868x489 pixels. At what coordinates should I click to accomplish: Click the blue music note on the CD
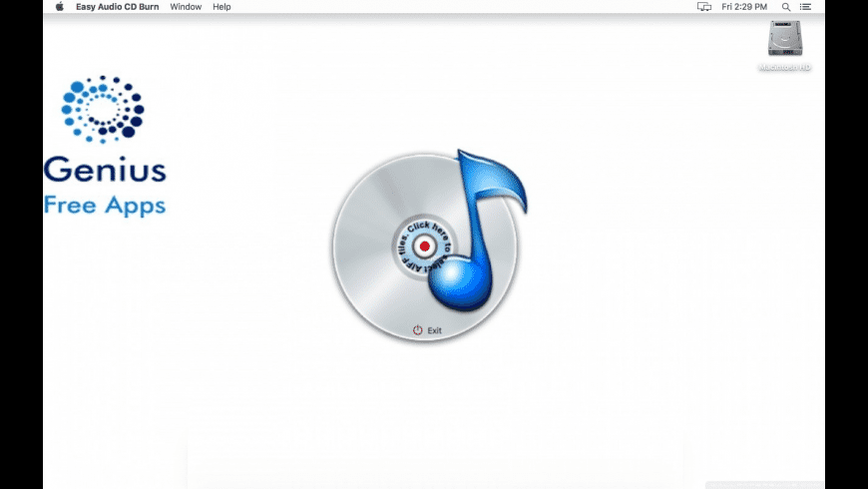click(x=476, y=230)
